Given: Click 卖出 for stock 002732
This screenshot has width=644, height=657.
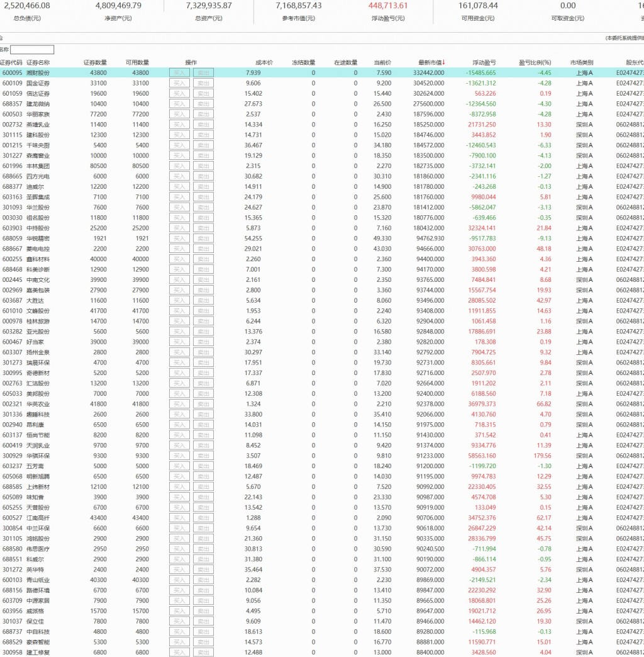Looking at the screenshot, I should tap(204, 125).
